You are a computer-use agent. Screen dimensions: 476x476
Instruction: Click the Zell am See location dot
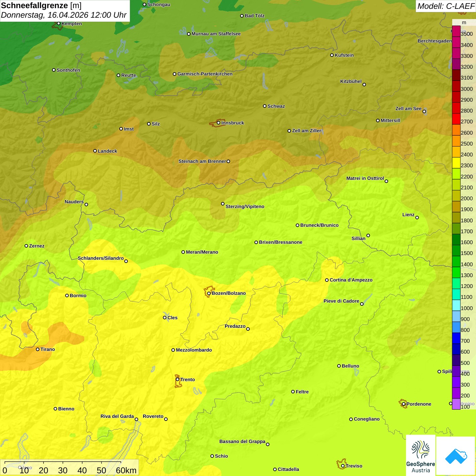click(x=424, y=112)
